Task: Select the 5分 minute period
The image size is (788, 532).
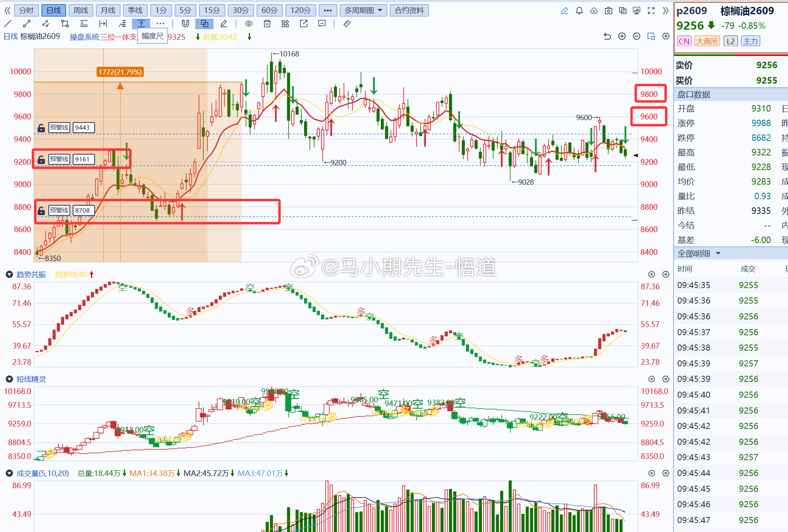Action: pos(186,11)
